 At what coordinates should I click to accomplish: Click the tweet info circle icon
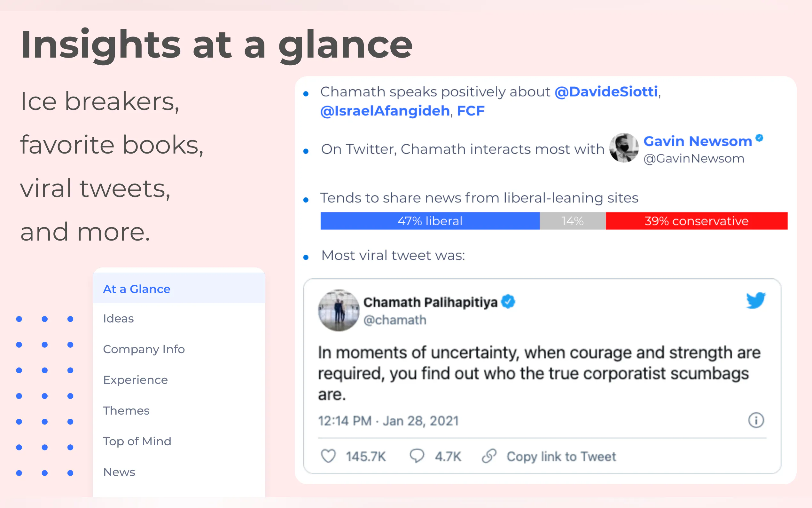click(x=756, y=420)
